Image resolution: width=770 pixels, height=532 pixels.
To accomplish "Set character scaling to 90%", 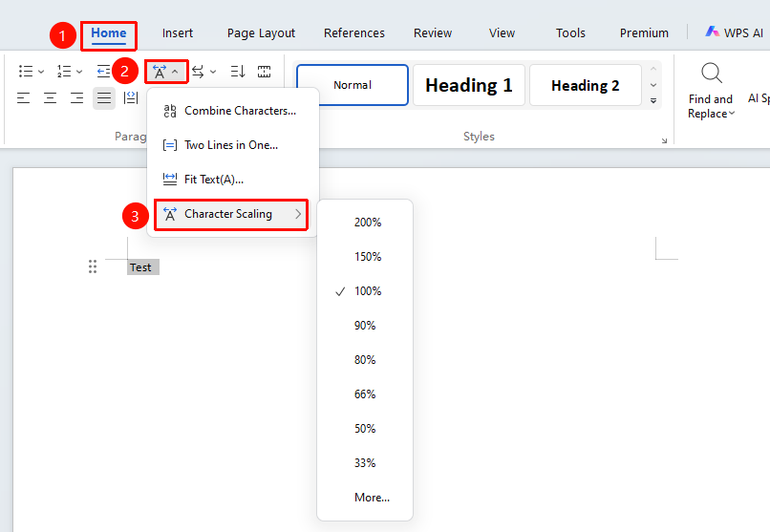I will 365,326.
